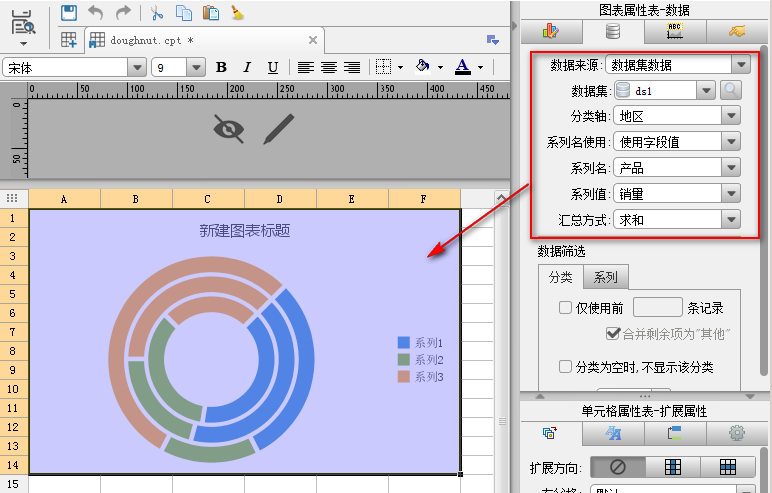
Task: Open the chart interaction hand tab
Action: 737,32
